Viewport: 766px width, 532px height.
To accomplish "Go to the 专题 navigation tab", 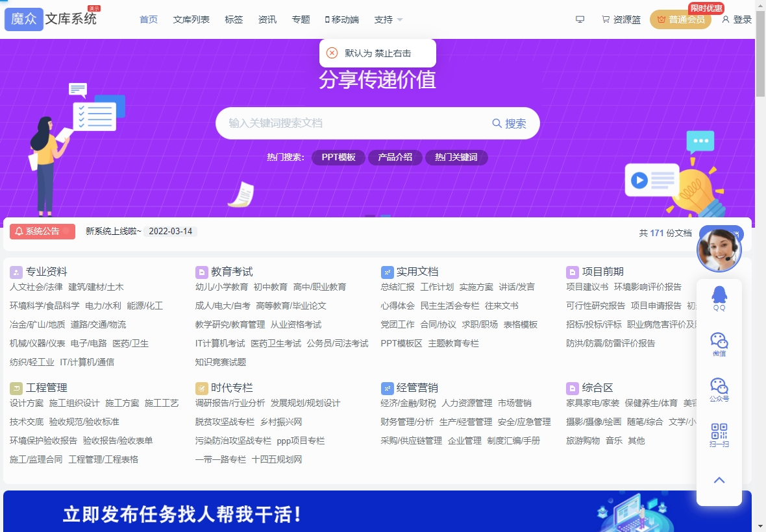I will tap(301, 19).
